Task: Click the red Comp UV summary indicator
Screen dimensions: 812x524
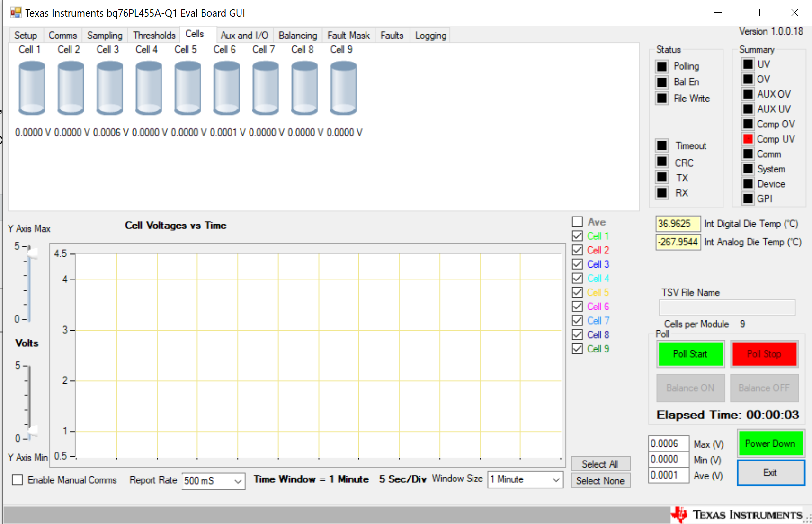Action: point(748,139)
